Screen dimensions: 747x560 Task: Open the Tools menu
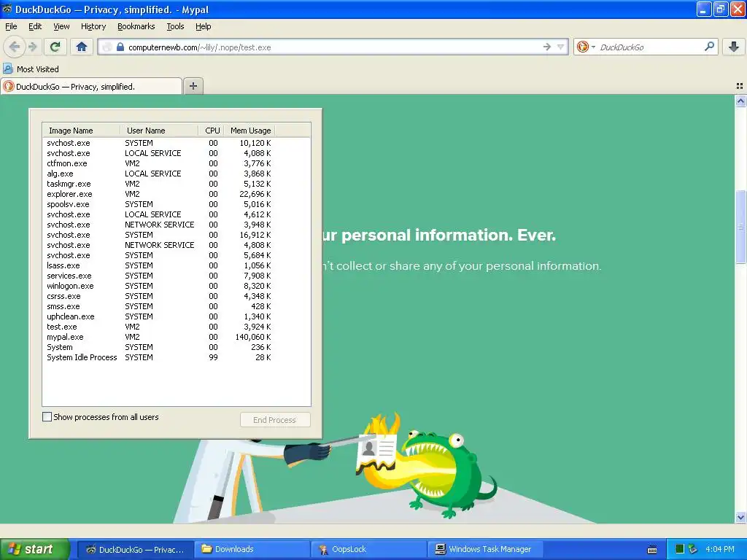pyautogui.click(x=175, y=26)
